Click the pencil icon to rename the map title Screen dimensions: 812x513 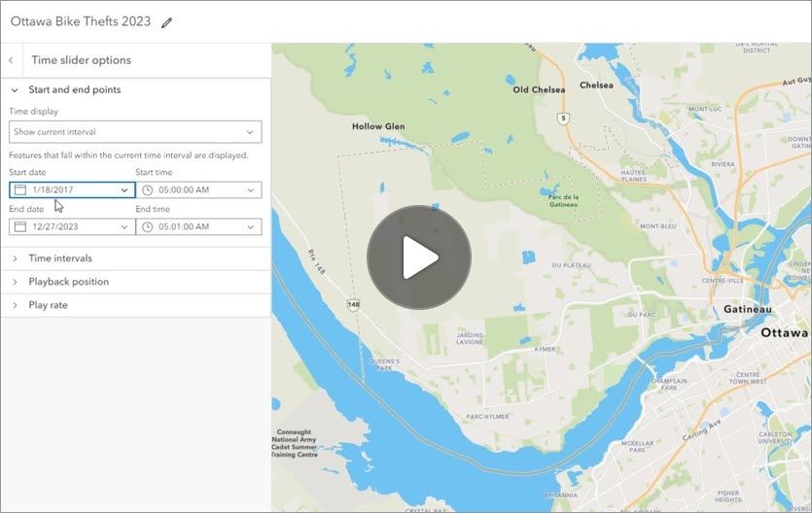166,22
